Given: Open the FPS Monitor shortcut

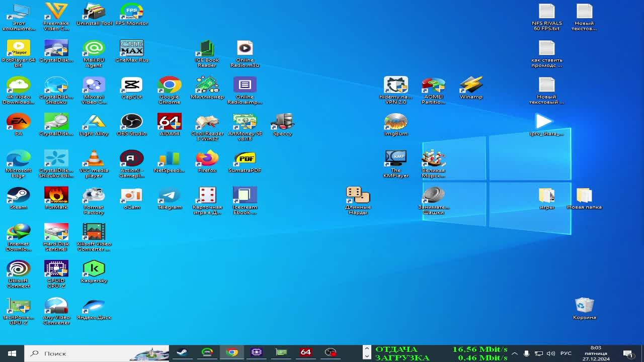Looking at the screenshot, I should coord(132,15).
